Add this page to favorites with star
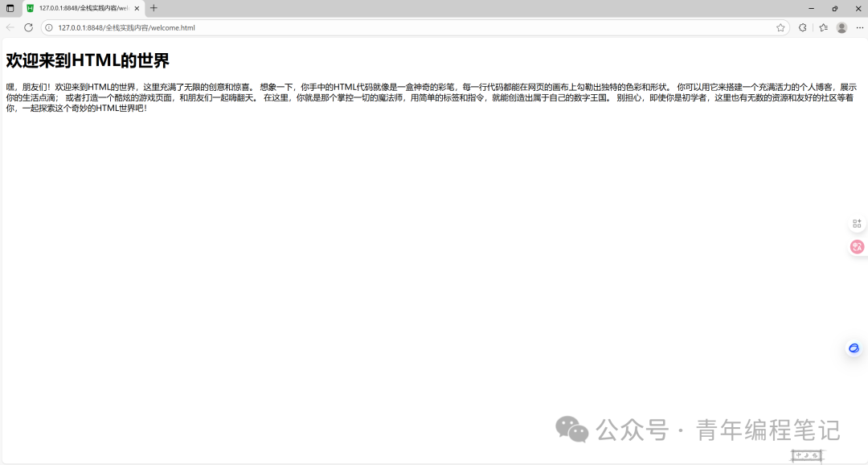The width and height of the screenshot is (868, 465). [x=780, y=27]
